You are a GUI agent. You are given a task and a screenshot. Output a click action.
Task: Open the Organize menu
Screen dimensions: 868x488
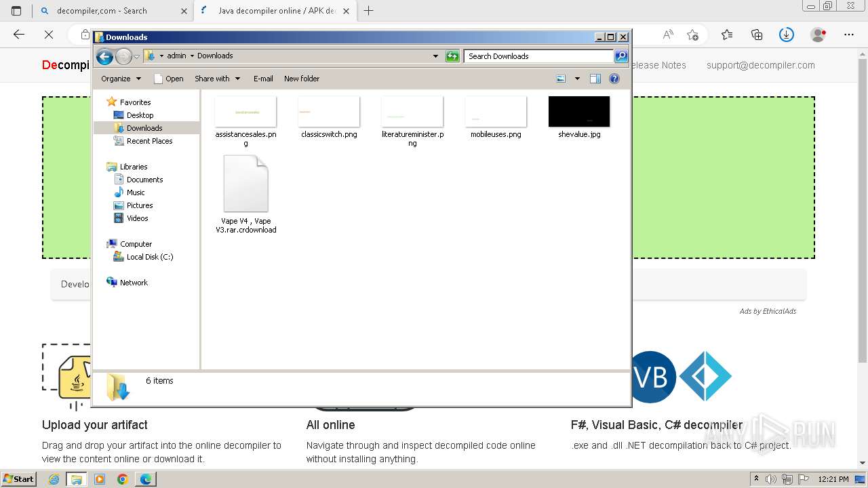[121, 79]
